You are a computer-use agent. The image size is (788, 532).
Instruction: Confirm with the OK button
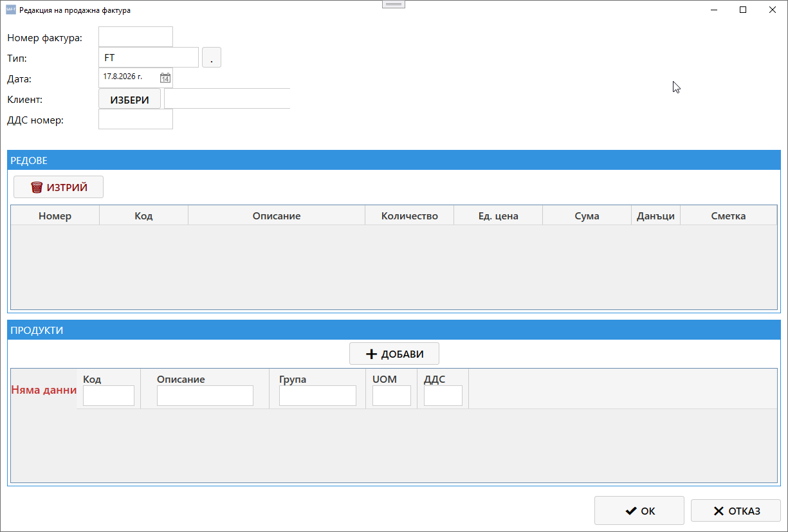639,511
